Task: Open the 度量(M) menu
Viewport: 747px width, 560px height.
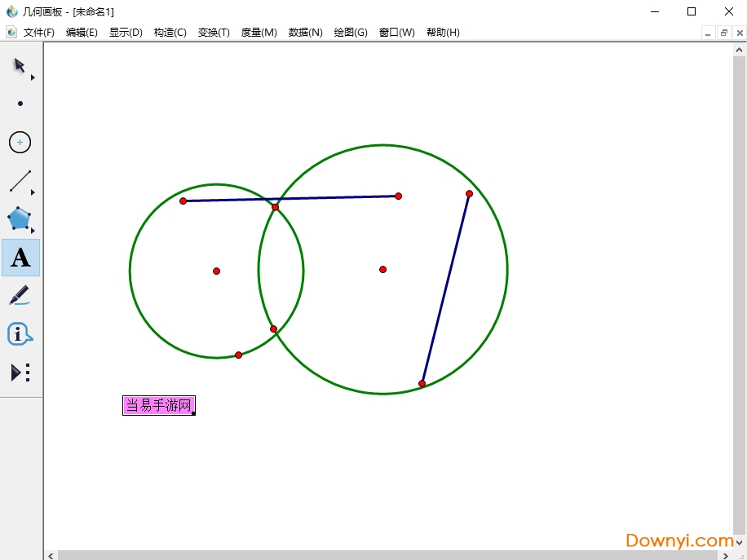Action: pos(259,33)
